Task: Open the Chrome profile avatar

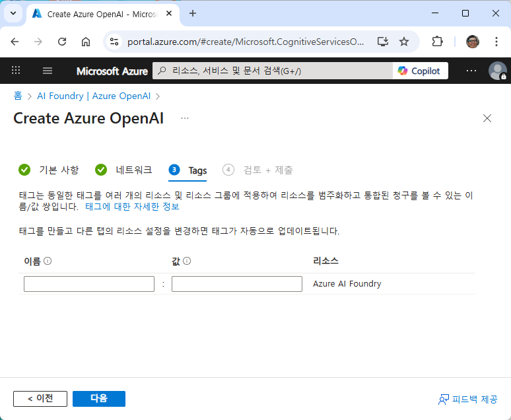Action: point(473,42)
